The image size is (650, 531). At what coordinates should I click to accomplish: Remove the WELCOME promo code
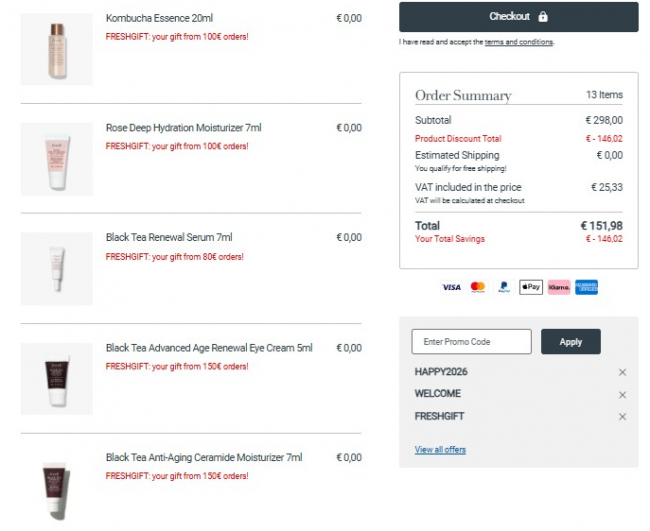[x=622, y=394]
